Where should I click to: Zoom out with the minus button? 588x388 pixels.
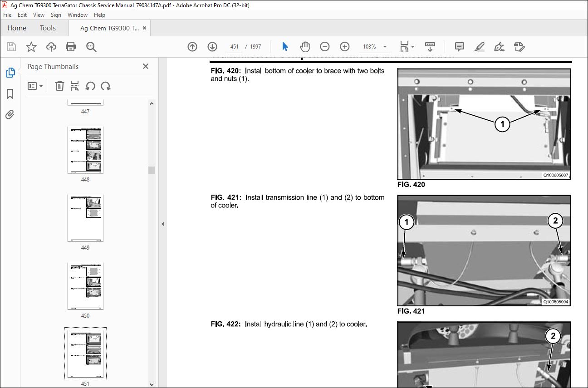[325, 47]
